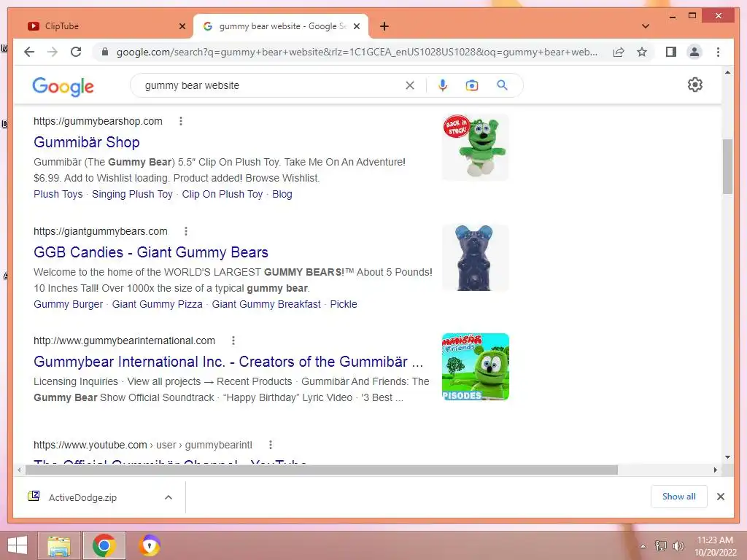This screenshot has width=747, height=560.
Task: Click the Google logo
Action: (x=63, y=86)
